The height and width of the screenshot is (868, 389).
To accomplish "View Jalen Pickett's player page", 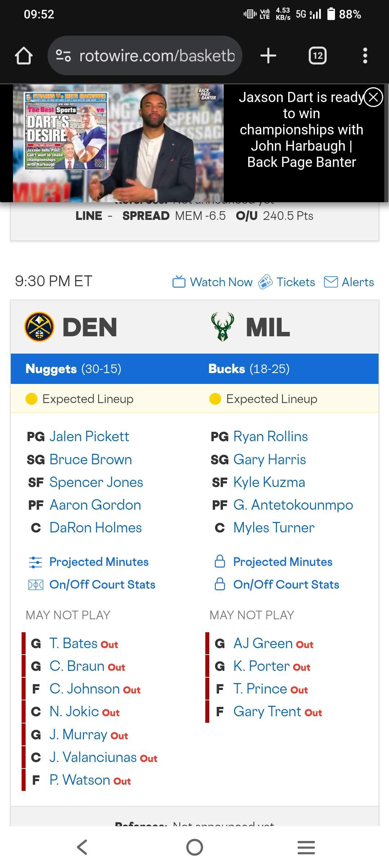I will click(x=89, y=437).
